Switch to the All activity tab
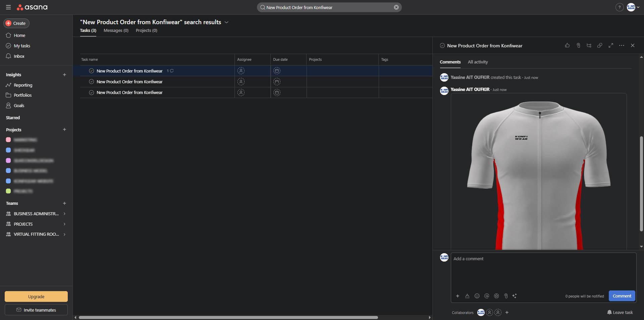The width and height of the screenshot is (644, 320). (478, 62)
